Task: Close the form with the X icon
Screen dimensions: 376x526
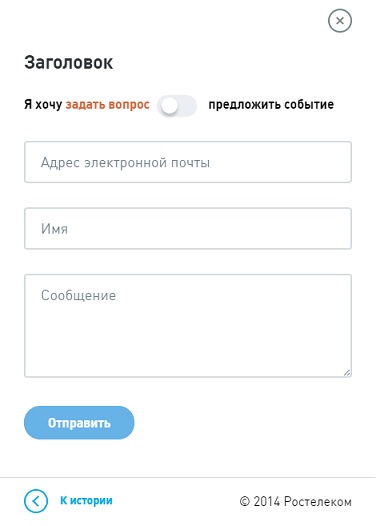Action: 340,21
